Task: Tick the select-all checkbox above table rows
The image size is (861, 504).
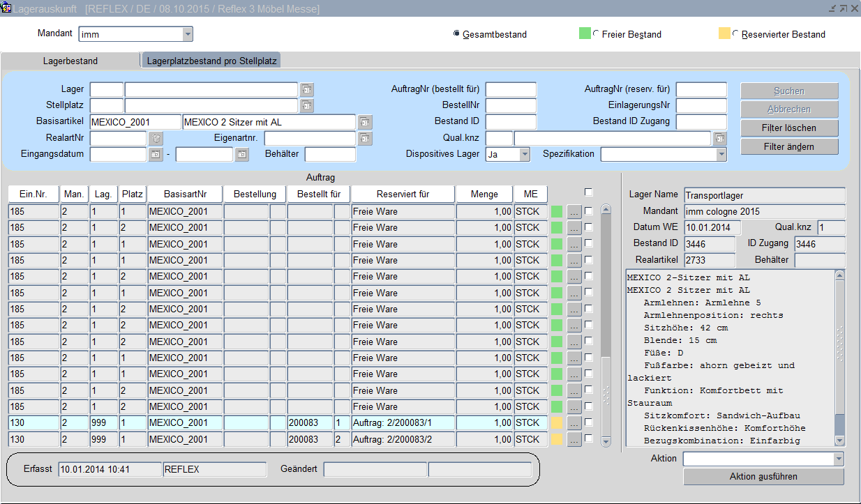Action: (x=589, y=192)
